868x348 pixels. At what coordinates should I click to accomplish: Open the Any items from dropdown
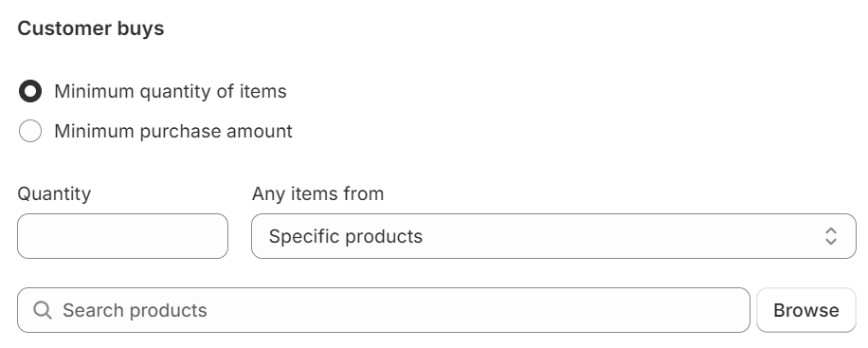(x=553, y=236)
